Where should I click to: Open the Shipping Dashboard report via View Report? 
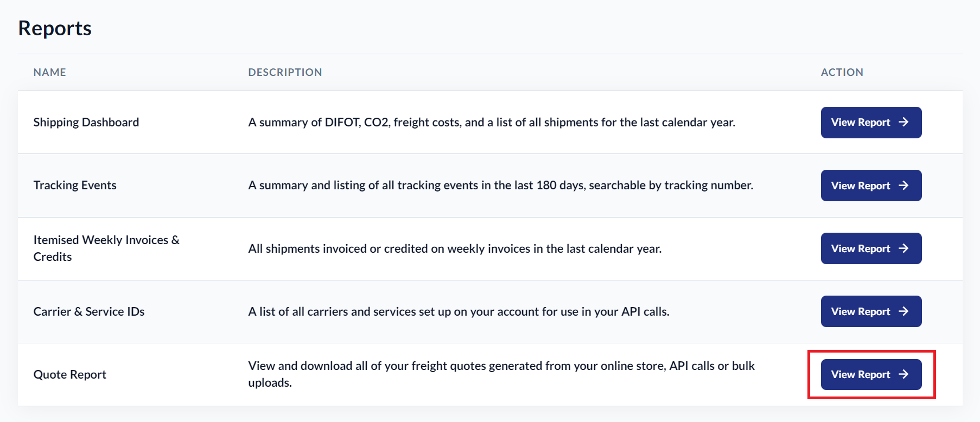870,123
